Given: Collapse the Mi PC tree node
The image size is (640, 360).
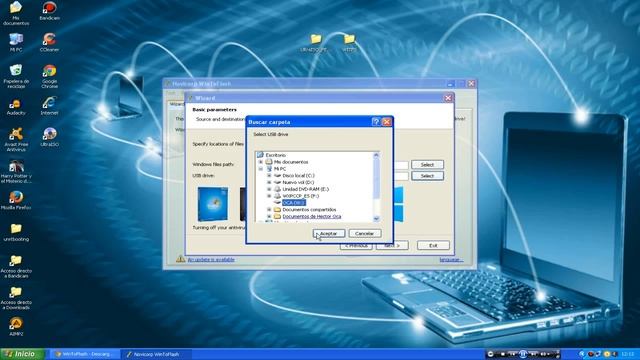Looking at the screenshot, I should click(x=260, y=169).
